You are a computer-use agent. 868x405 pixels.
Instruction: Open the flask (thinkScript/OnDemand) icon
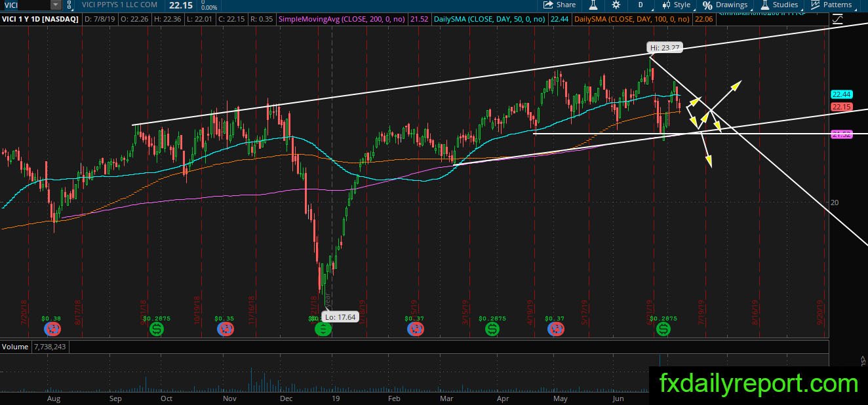click(x=593, y=5)
